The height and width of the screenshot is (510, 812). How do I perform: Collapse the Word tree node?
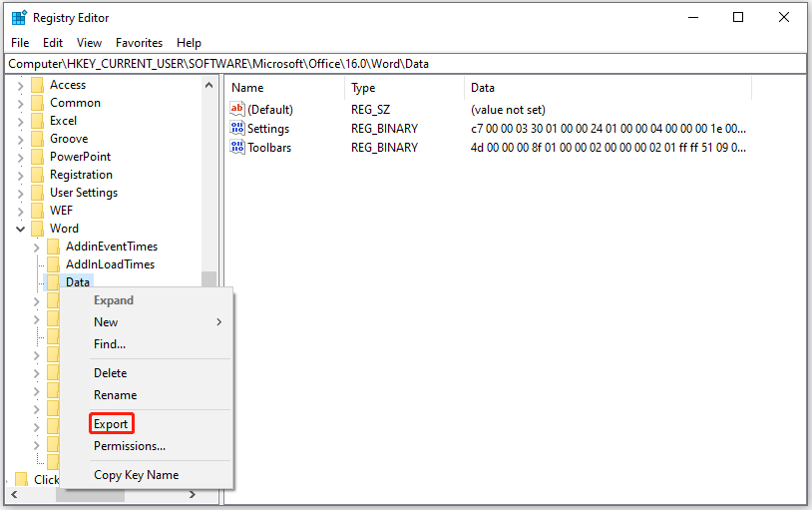coord(21,229)
